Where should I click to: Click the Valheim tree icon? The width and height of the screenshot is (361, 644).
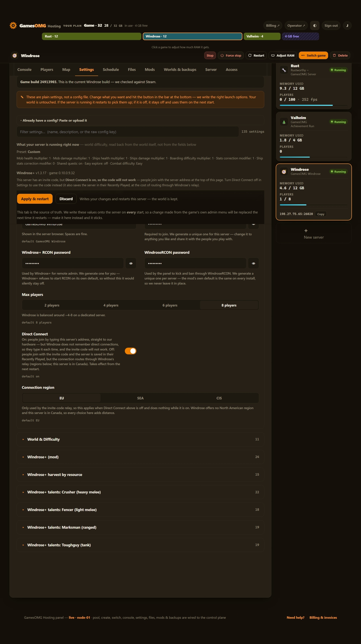[x=284, y=122]
